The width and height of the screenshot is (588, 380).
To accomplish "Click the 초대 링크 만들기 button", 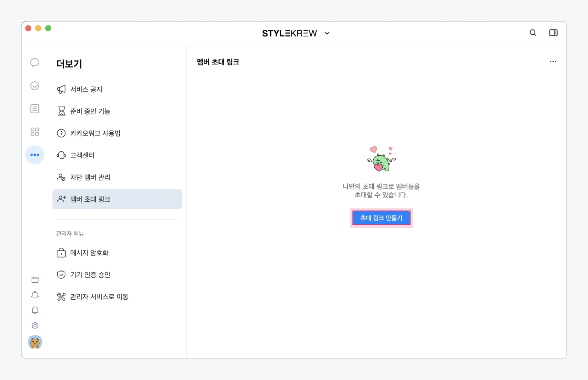I will tap(381, 218).
